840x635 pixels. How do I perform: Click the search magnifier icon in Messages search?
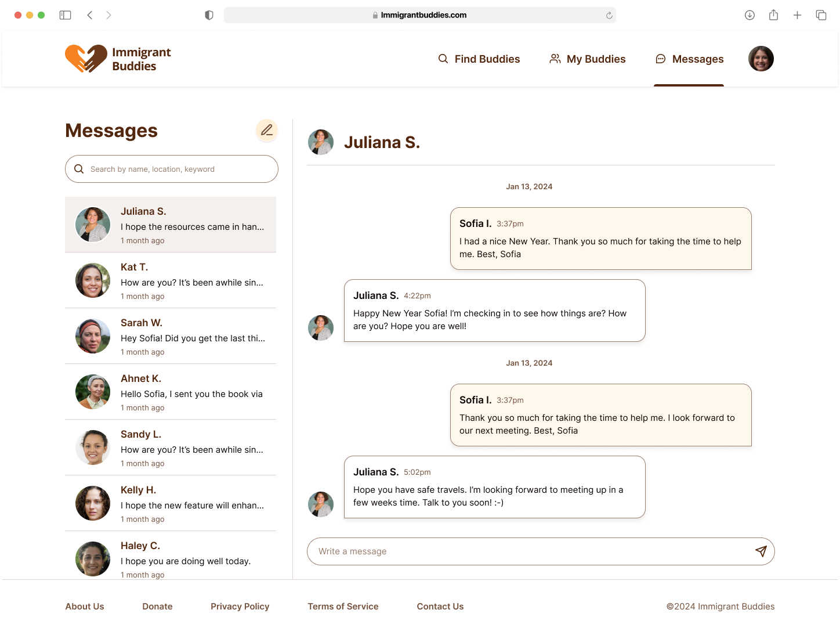click(79, 169)
